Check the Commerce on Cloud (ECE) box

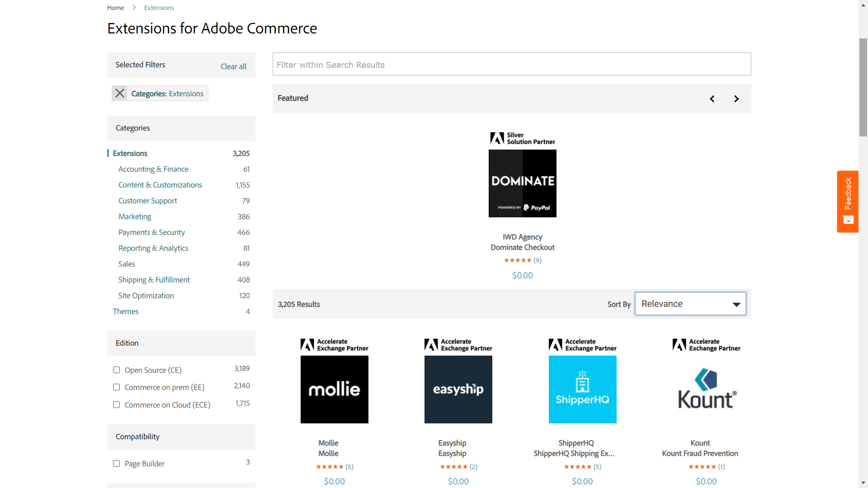tap(117, 405)
